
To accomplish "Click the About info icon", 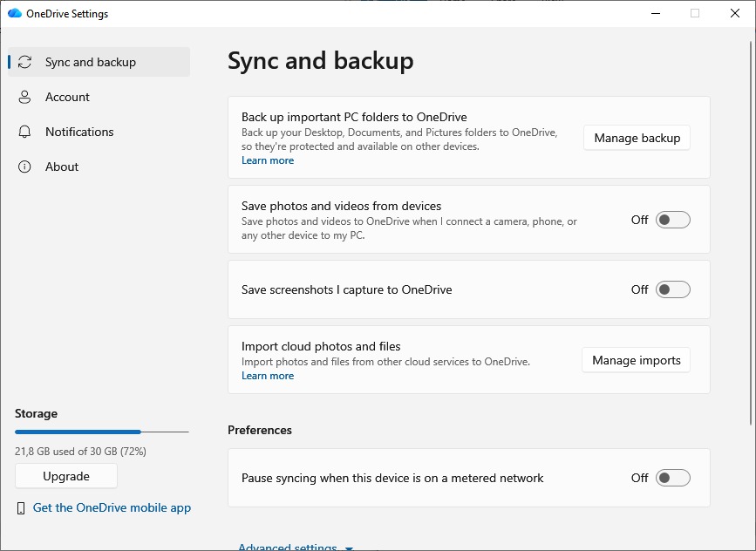I will click(x=24, y=167).
